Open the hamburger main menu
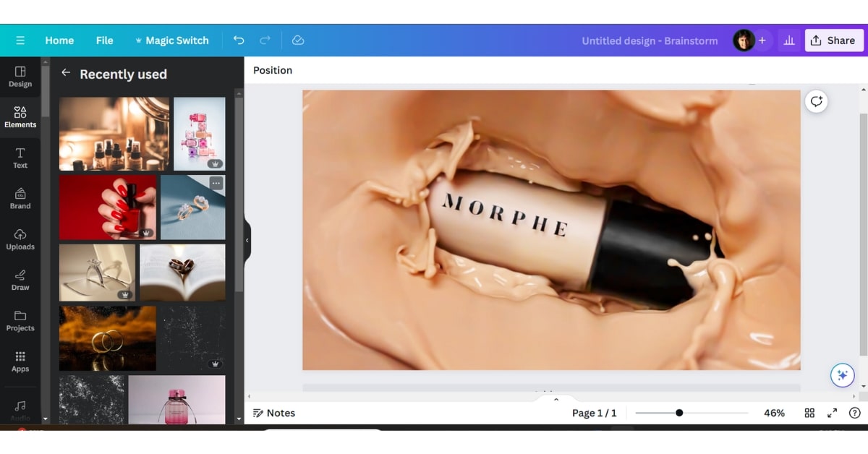 point(20,40)
